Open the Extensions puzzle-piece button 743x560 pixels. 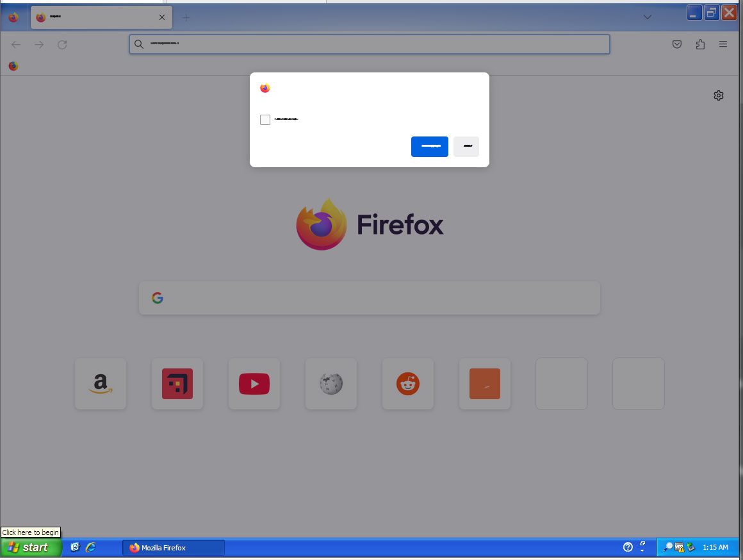click(x=700, y=45)
